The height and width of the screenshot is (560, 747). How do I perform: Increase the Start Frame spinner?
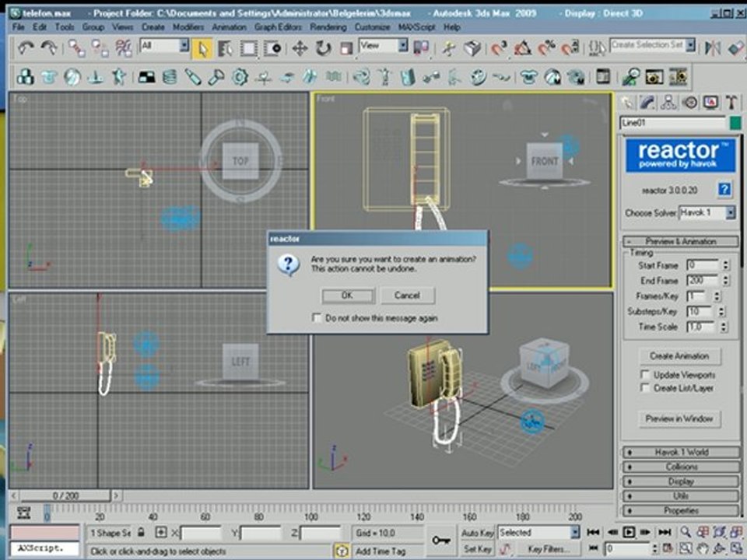tap(725, 262)
